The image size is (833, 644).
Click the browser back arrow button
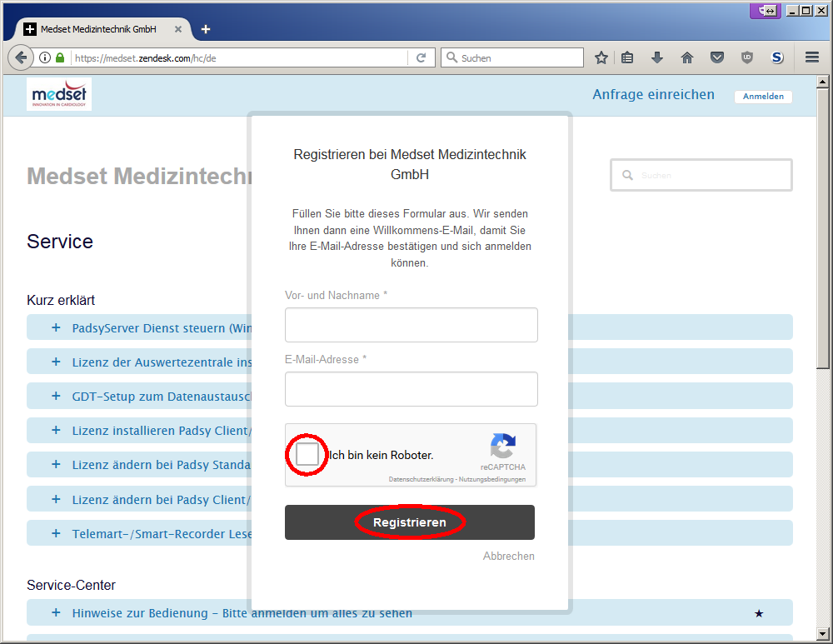(x=20, y=57)
